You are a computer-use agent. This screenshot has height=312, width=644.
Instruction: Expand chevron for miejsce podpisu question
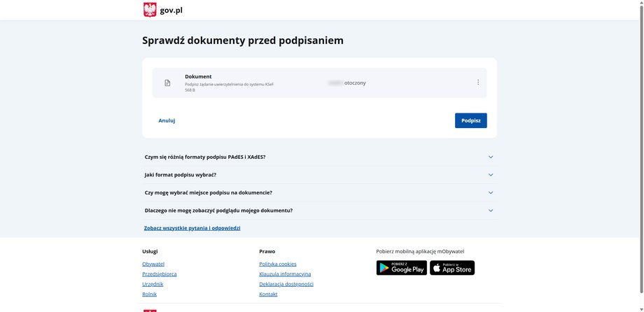point(491,192)
